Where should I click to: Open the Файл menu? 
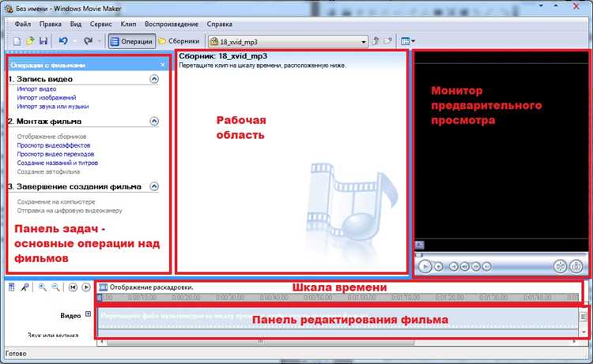[23, 24]
